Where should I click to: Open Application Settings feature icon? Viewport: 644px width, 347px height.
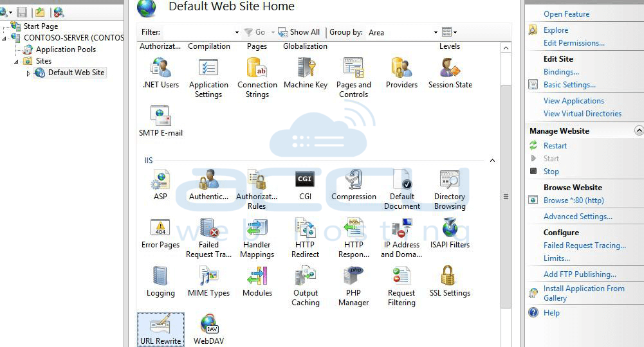pyautogui.click(x=208, y=78)
